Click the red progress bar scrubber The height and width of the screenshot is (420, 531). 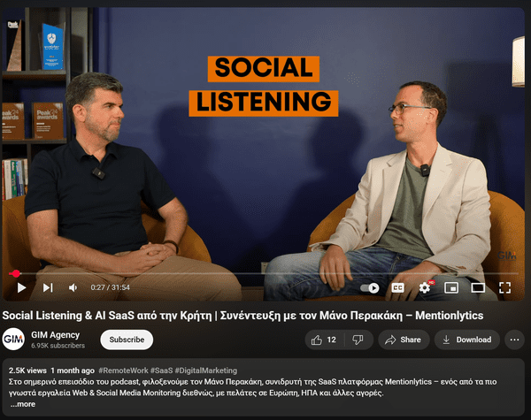click(14, 273)
